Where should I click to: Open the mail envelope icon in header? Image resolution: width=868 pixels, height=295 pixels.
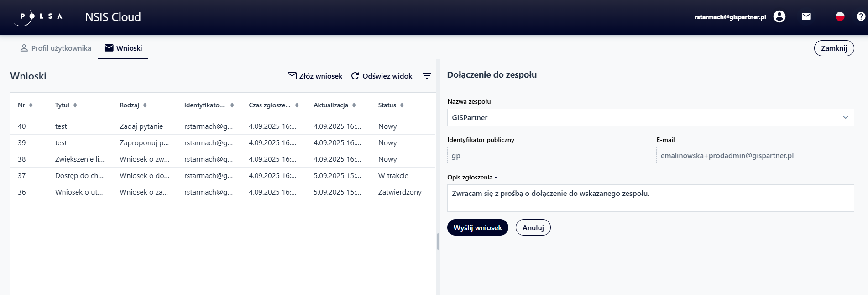click(x=806, y=17)
